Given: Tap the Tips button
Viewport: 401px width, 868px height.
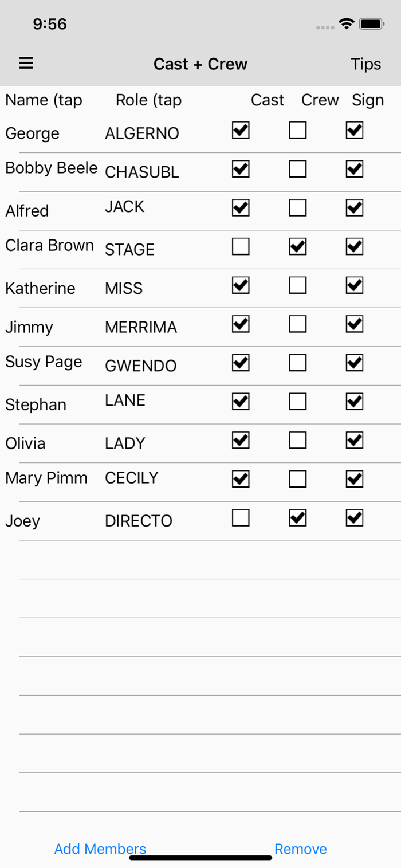Looking at the screenshot, I should 365,64.
